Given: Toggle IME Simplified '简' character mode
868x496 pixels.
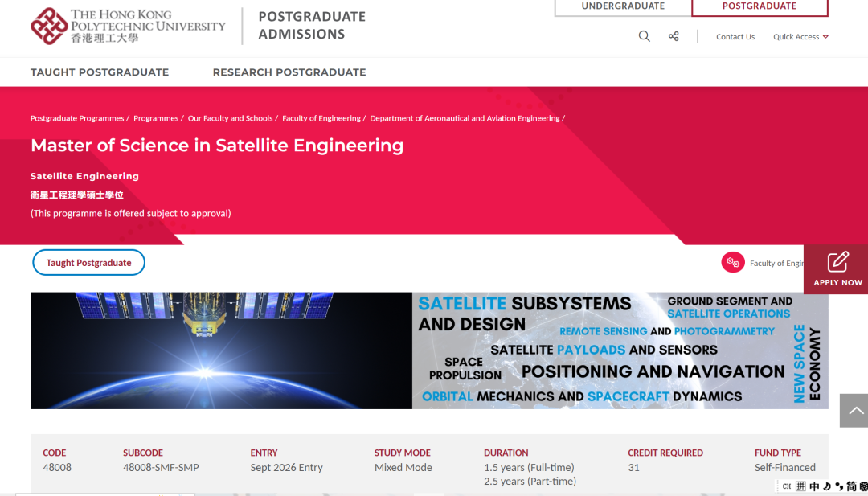Looking at the screenshot, I should pos(852,486).
